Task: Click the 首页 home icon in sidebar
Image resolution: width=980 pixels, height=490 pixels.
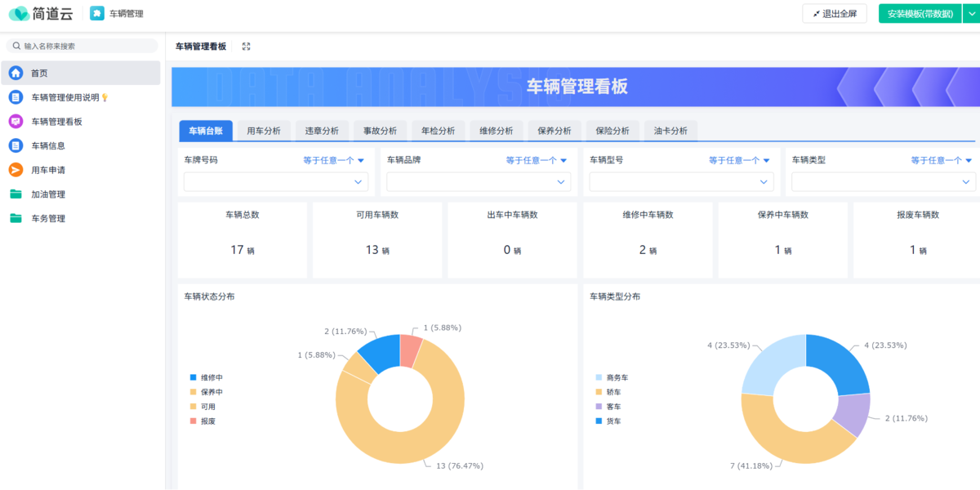Action: point(16,73)
